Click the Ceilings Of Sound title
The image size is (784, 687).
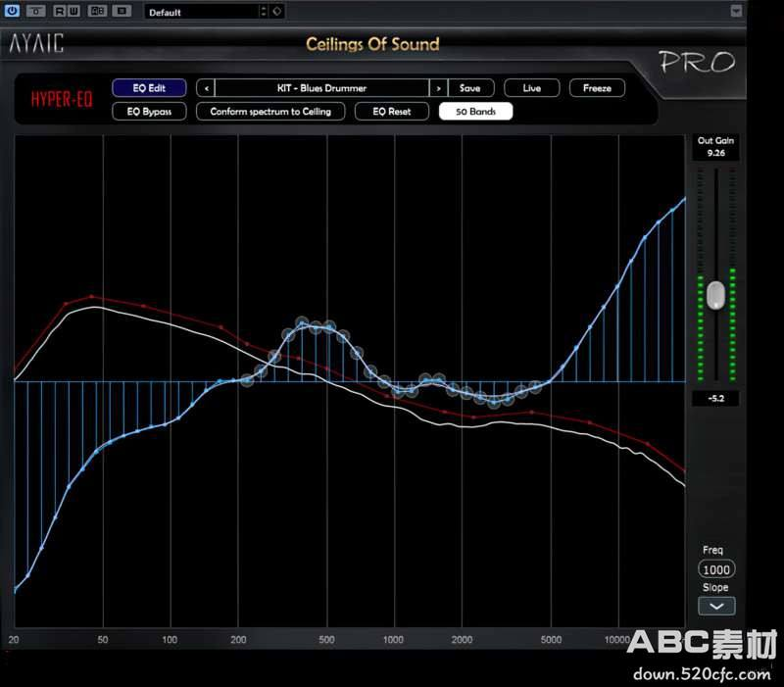[x=372, y=44]
